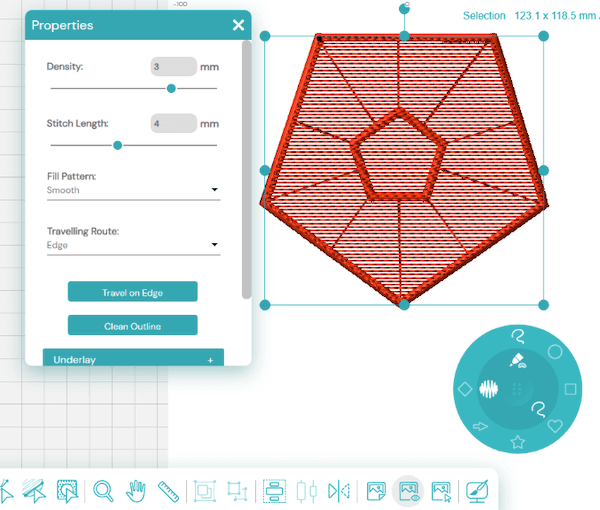Viewport: 600px width, 510px height.
Task: Select the circle shape in radial menu
Action: tap(555, 353)
